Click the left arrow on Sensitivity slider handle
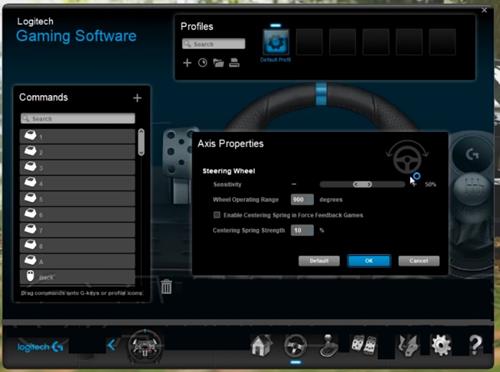The image size is (500, 372). 357,184
